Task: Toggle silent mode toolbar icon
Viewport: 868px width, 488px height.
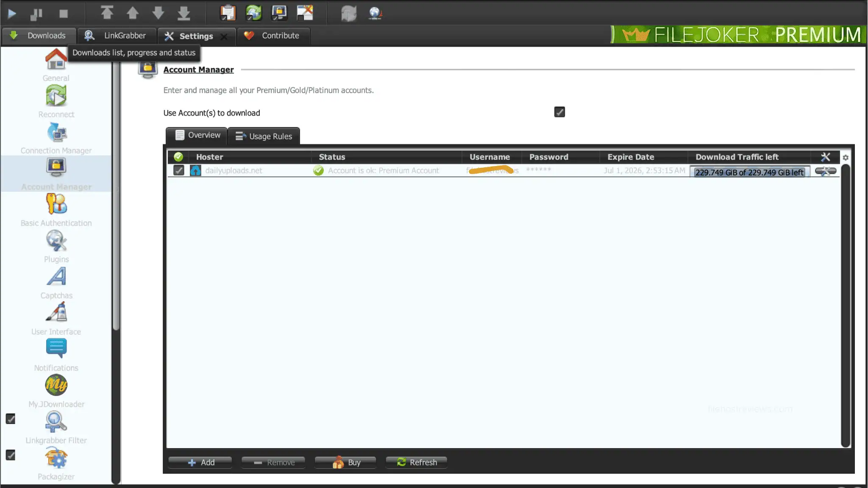Action: (x=305, y=13)
